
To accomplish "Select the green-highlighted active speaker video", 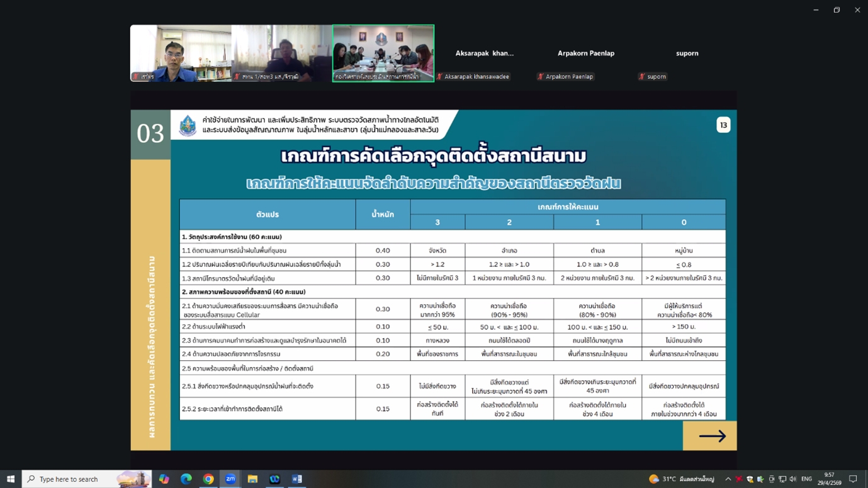I will point(383,53).
